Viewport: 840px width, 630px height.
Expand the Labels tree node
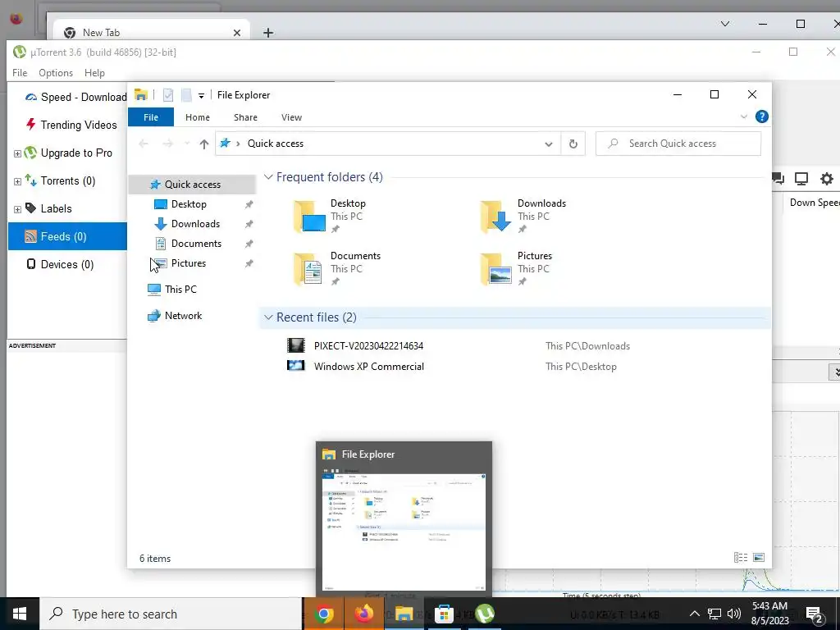17,209
